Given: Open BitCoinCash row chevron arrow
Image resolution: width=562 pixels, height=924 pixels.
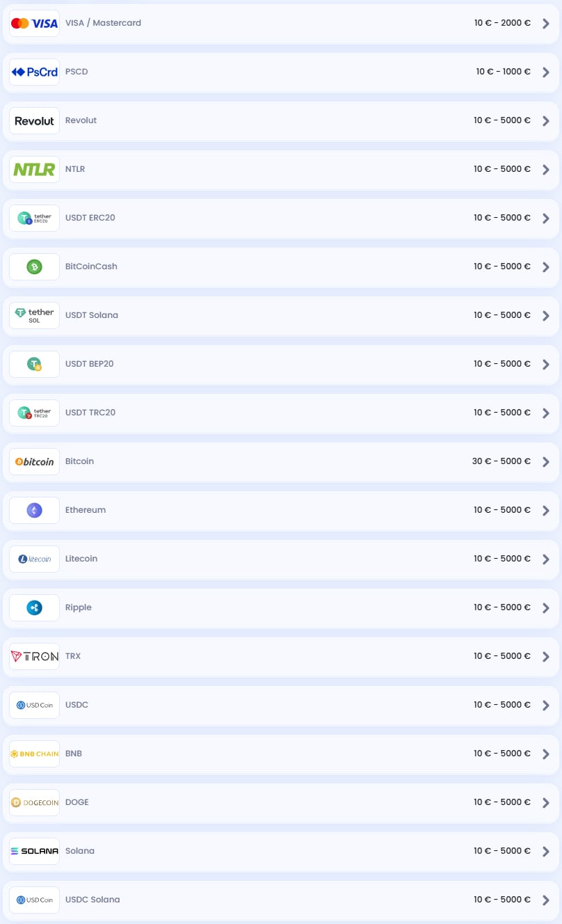Looking at the screenshot, I should tap(546, 267).
